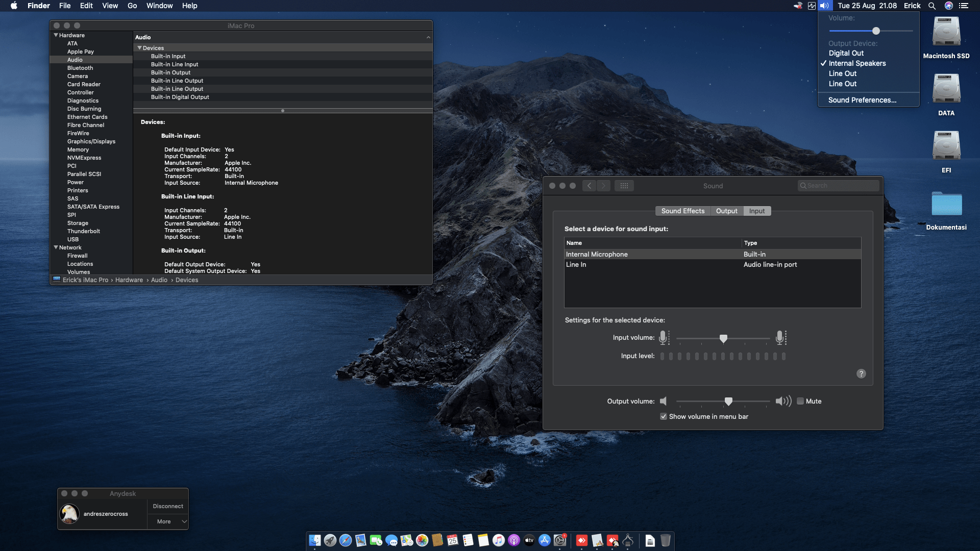Image resolution: width=980 pixels, height=551 pixels.
Task: Go back in Sound preferences window
Action: coord(589,186)
